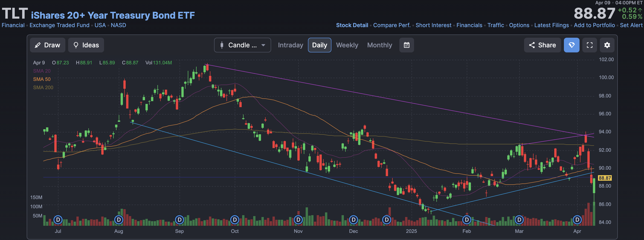Screen dimensions: 644x240
Task: Open the Financial sector link
Action: click(x=13, y=25)
